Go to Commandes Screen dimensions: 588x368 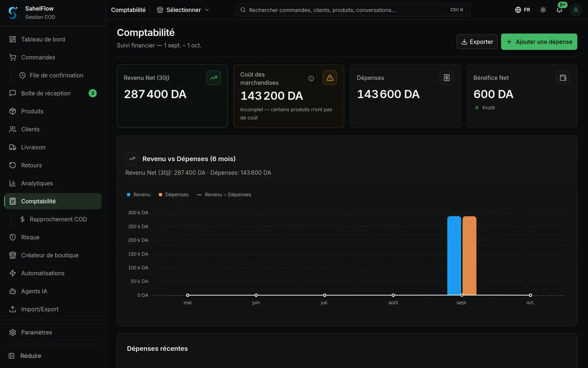[x=53, y=57]
